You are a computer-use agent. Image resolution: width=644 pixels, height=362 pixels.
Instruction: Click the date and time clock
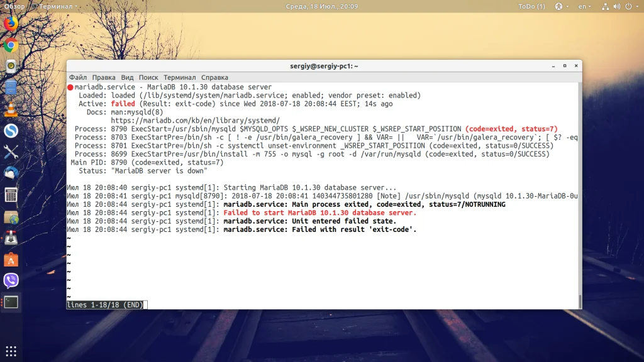coord(321,6)
